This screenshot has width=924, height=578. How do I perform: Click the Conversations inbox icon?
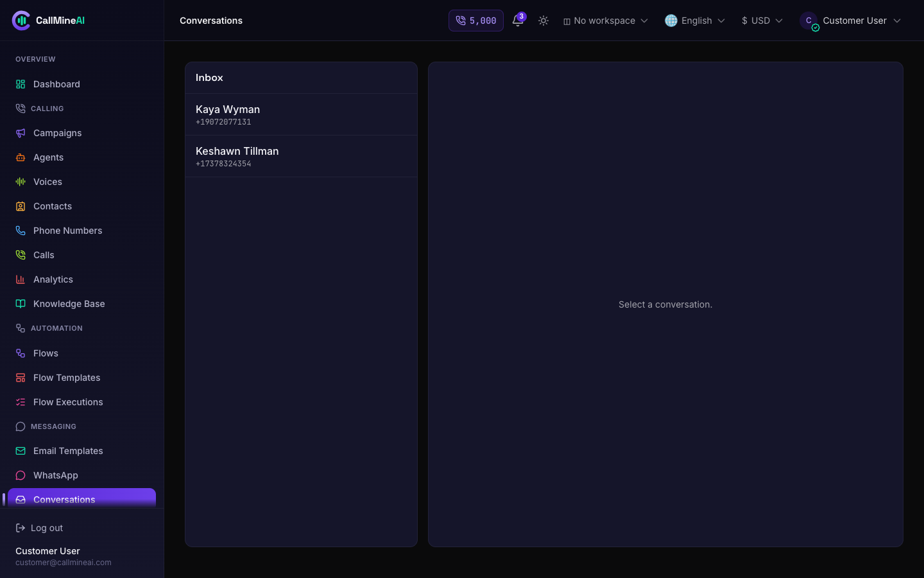click(21, 500)
